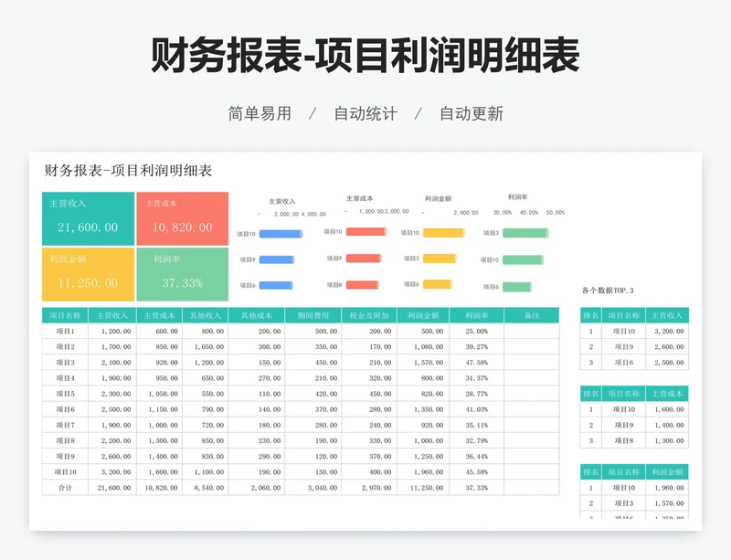Select green 项目10 bar in 利润率 chart
The image size is (731, 560).
523,259
